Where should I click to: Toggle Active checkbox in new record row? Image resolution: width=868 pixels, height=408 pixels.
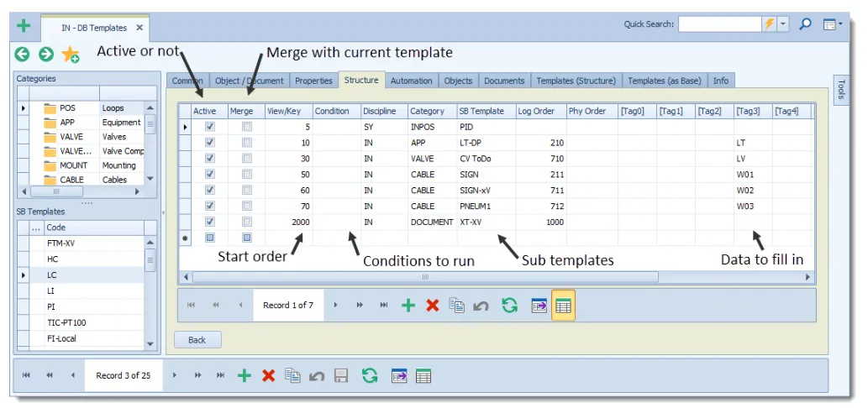[x=210, y=238]
